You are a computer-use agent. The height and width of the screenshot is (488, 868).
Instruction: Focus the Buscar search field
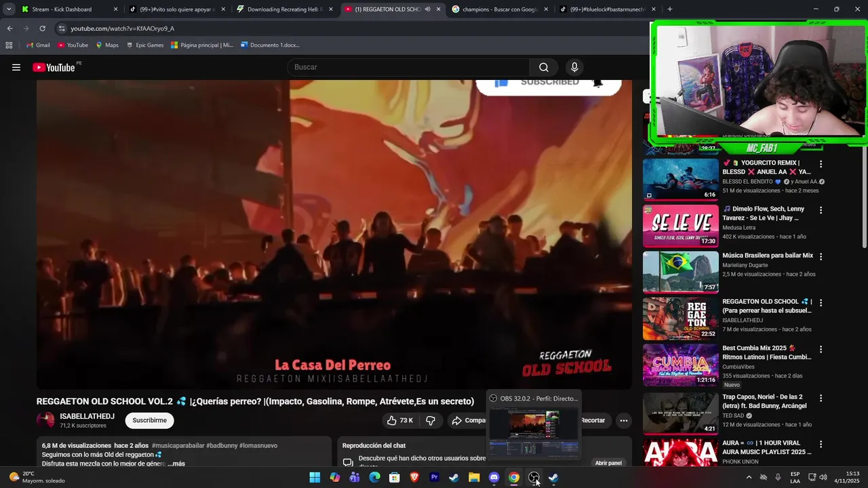(408, 67)
